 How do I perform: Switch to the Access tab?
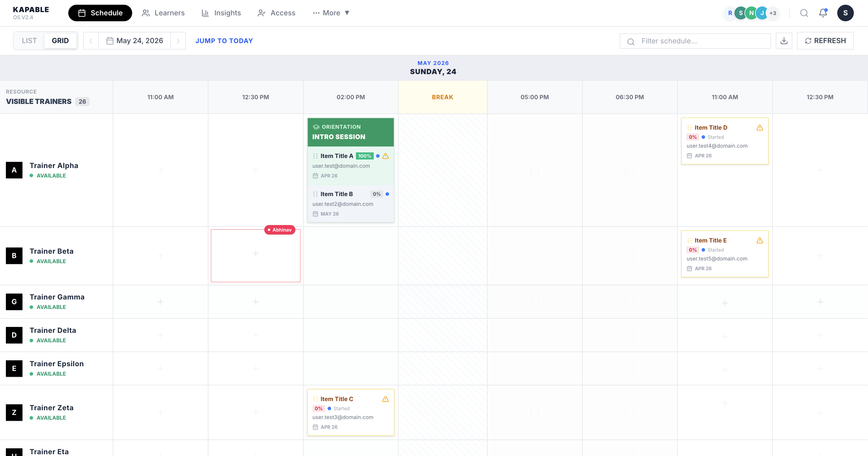pyautogui.click(x=276, y=13)
